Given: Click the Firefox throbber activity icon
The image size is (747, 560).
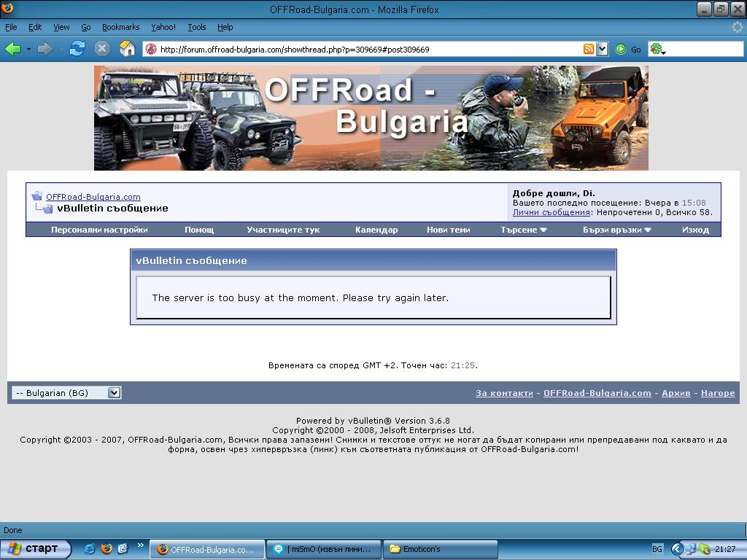Looking at the screenshot, I should (x=738, y=27).
